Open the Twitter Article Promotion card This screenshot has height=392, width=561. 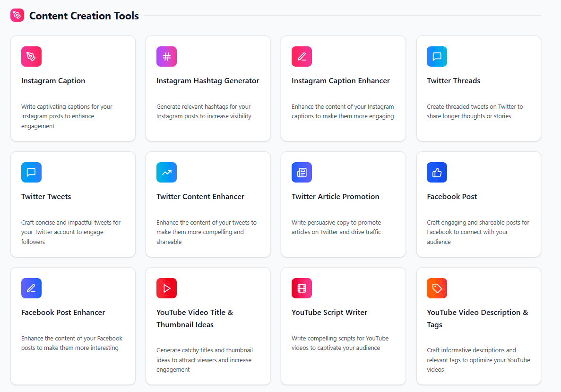tap(343, 204)
